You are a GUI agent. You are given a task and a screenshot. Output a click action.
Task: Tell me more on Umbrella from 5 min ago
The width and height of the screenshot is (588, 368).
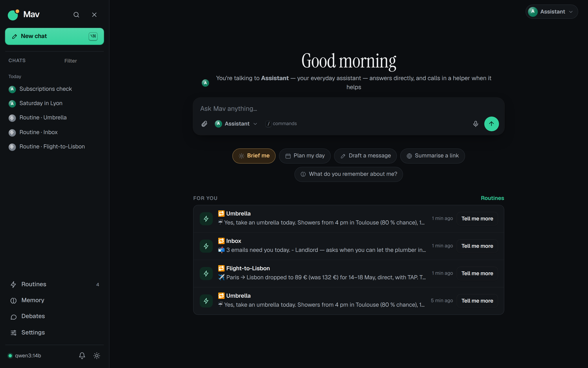(x=477, y=301)
